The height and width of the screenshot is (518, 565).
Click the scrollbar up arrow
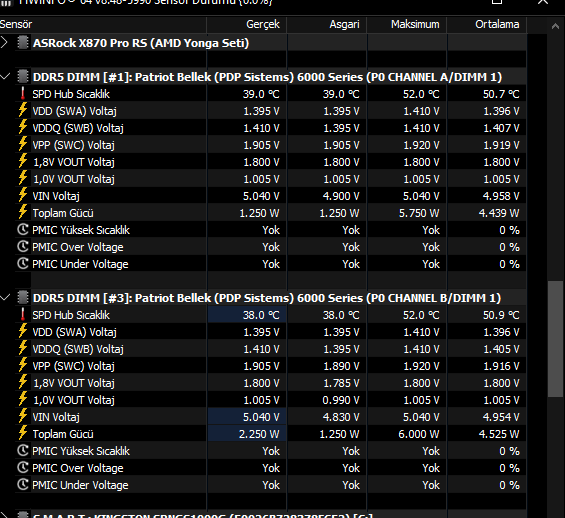(x=555, y=26)
